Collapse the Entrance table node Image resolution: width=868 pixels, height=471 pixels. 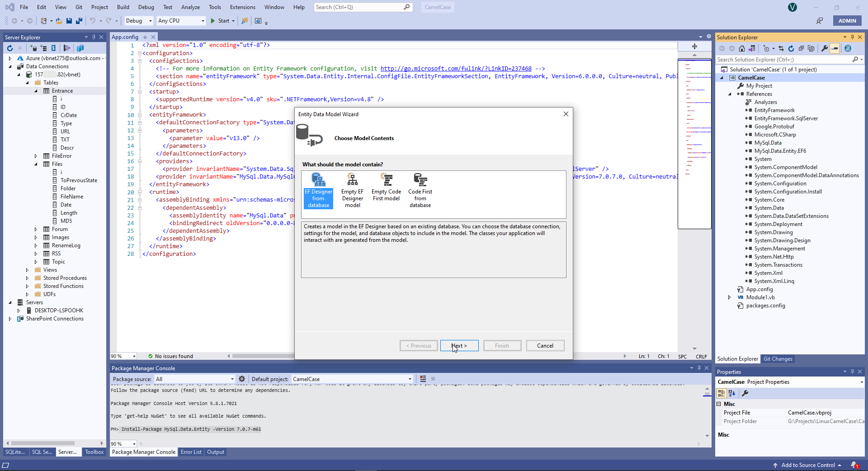coord(36,91)
